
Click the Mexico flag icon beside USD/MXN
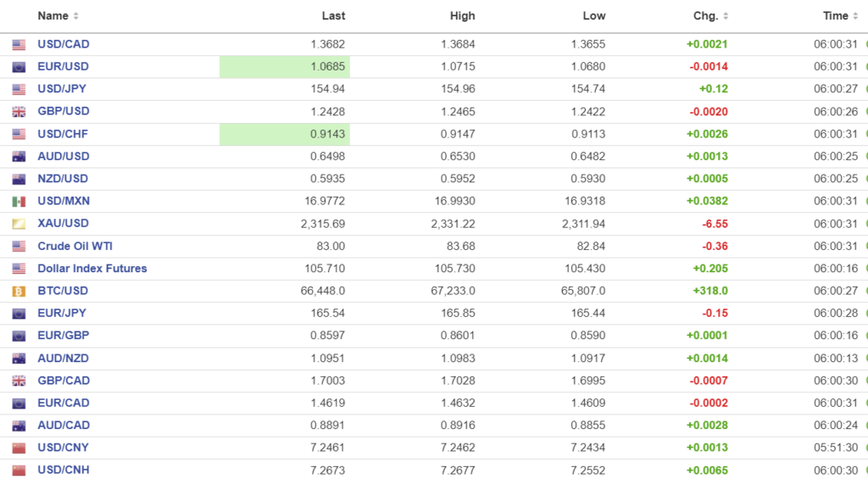pos(19,202)
